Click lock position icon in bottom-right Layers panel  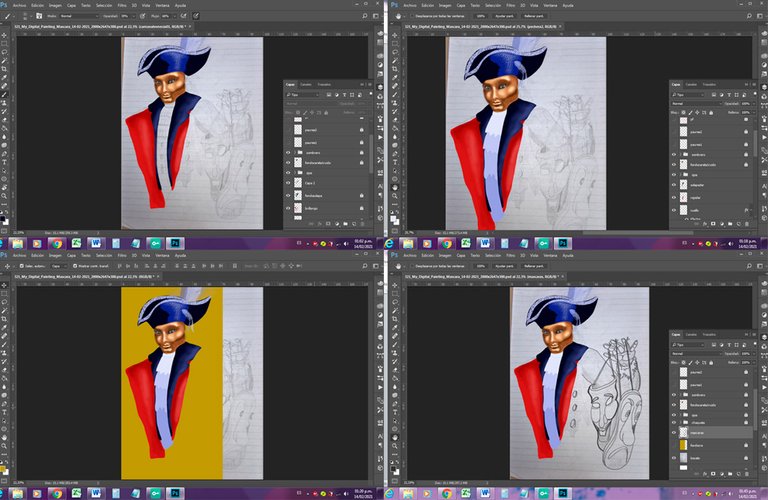tap(697, 362)
